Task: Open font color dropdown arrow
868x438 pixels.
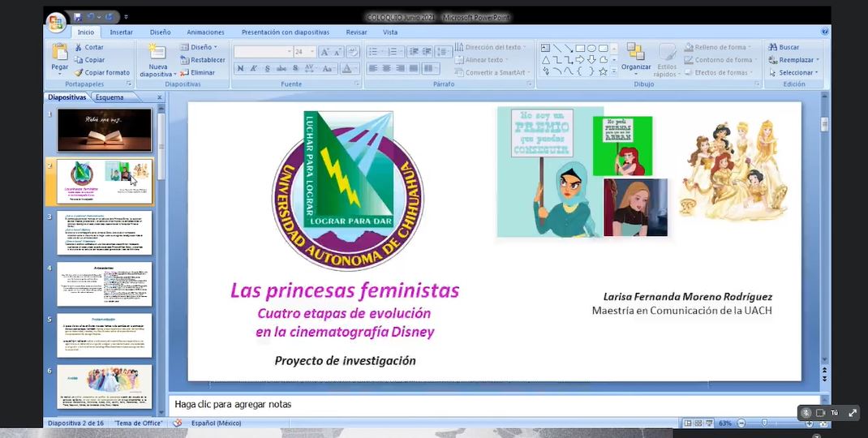Action: click(357, 68)
